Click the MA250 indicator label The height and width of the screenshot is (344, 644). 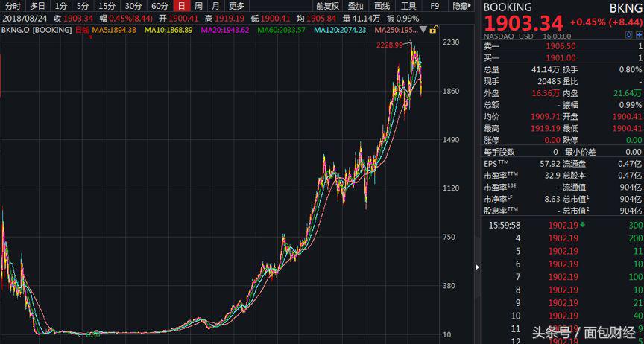pyautogui.click(x=395, y=30)
